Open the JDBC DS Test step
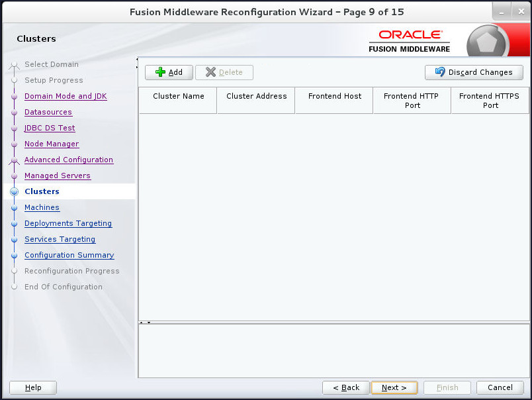Viewport: 532px width, 400px height. click(x=50, y=128)
